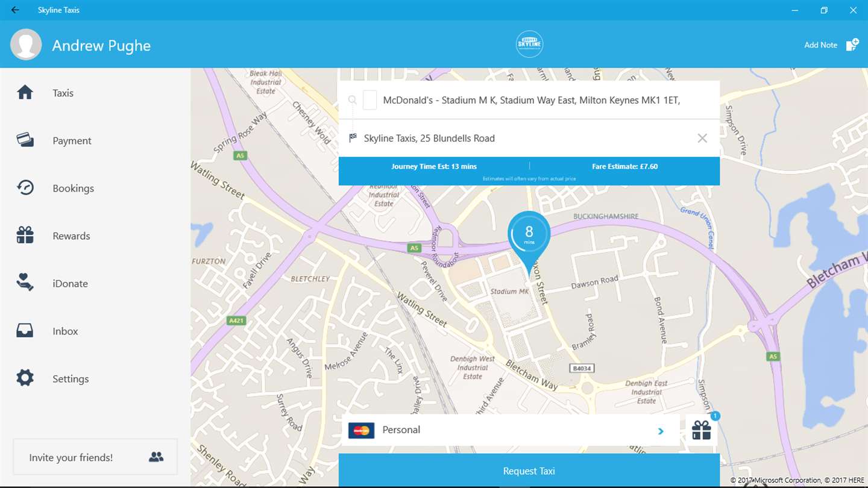
Task: Click the McDonald's pickup address field
Action: 529,100
